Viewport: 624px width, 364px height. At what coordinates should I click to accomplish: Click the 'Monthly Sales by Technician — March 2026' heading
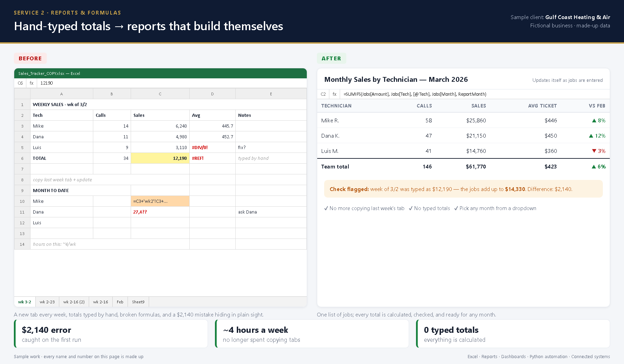tap(396, 79)
